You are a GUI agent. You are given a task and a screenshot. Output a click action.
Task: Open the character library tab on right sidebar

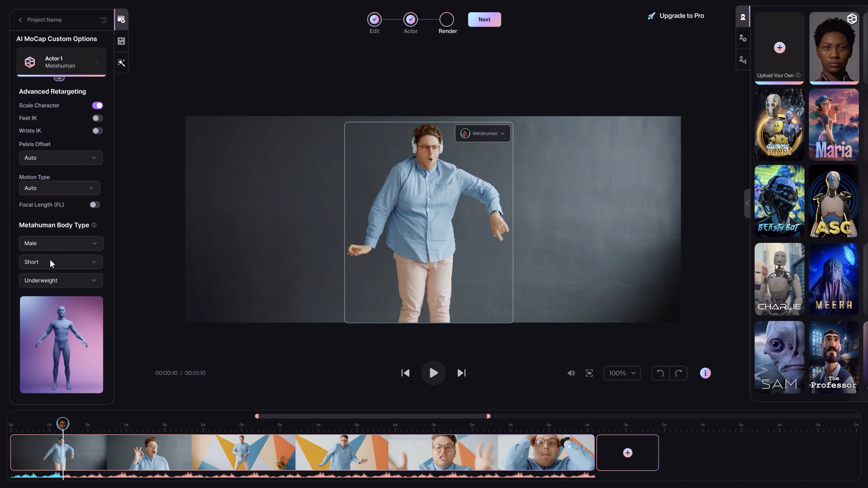point(743,17)
